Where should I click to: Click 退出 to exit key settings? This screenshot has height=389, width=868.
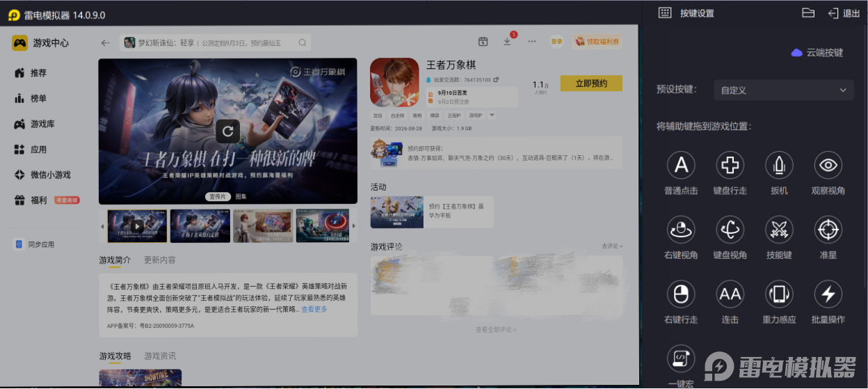[844, 13]
